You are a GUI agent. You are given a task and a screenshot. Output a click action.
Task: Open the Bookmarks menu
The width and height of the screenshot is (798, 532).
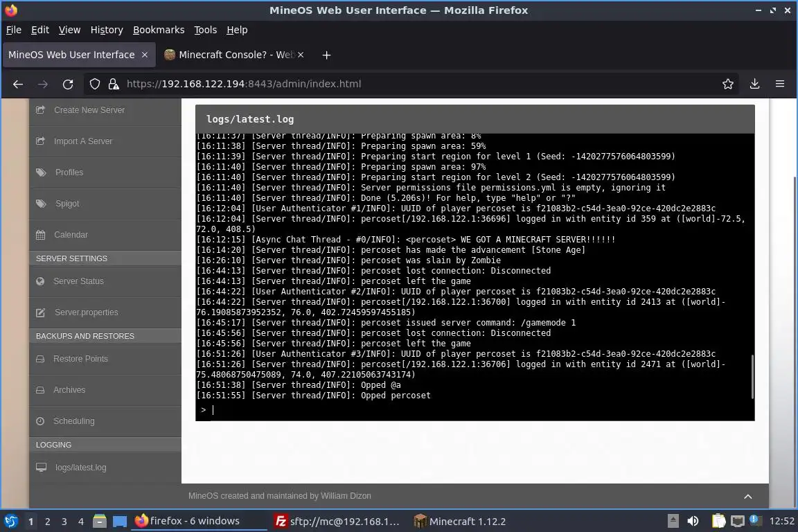pos(159,30)
